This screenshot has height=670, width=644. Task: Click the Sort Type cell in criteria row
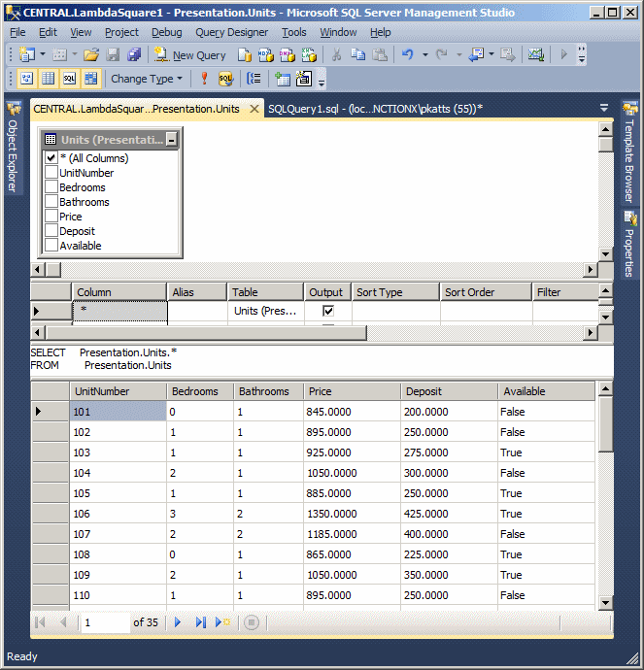(x=396, y=311)
